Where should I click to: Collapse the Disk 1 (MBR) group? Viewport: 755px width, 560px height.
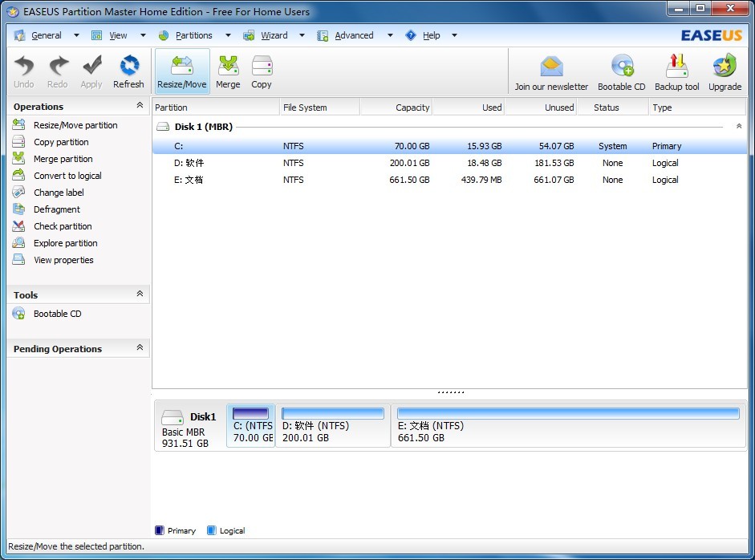tap(739, 127)
